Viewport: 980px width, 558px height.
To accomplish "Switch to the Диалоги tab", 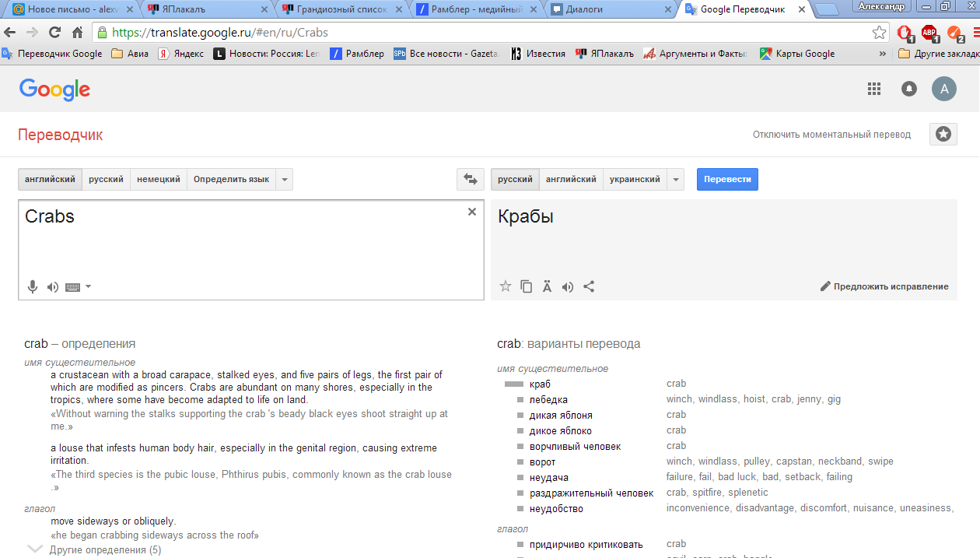I will pos(612,9).
